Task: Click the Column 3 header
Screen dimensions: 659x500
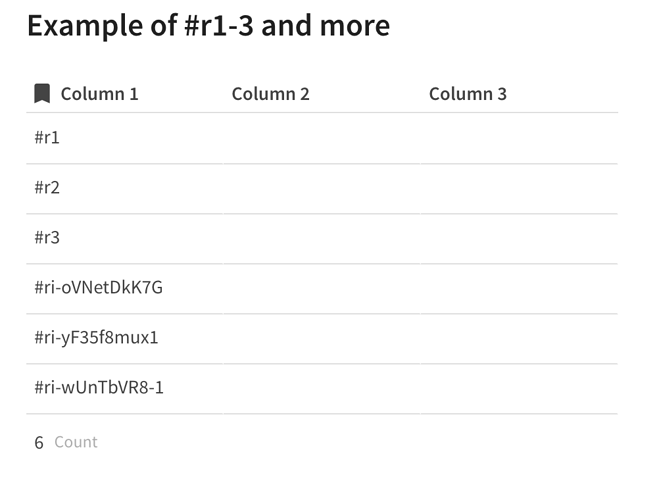Action: click(x=467, y=94)
